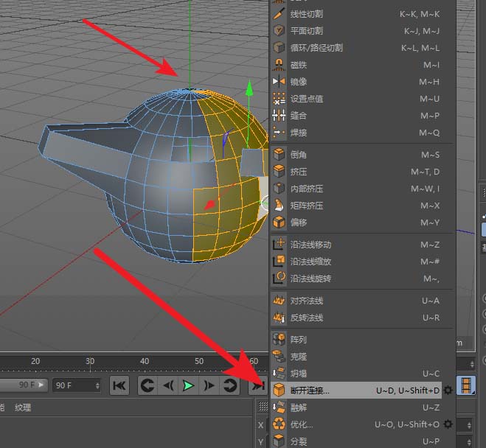Click the green Y-axis arrow handle
The image size is (486, 448).
[250, 90]
